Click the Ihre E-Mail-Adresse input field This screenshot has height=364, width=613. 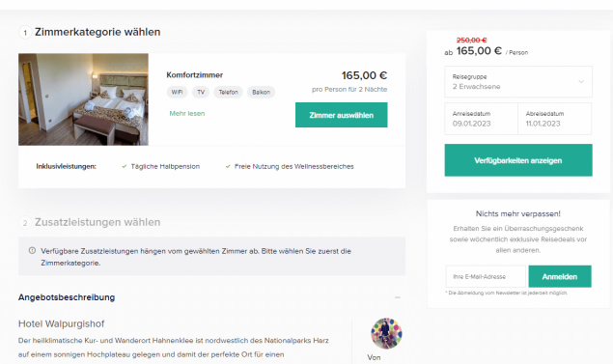click(486, 276)
